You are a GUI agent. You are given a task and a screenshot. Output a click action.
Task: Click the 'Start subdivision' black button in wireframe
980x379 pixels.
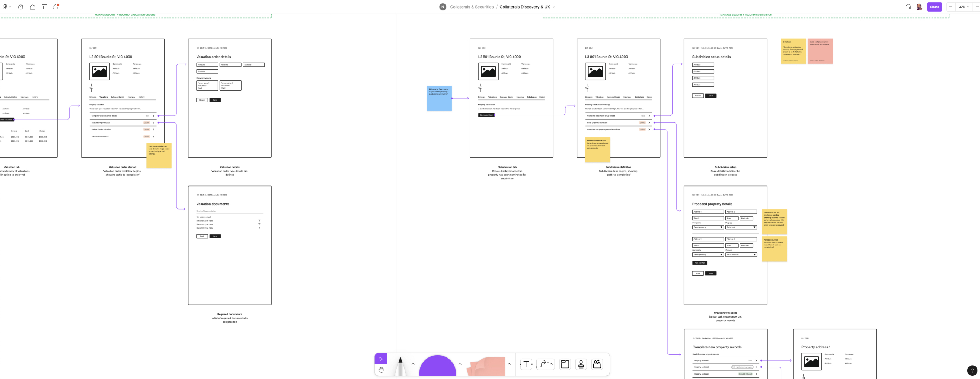point(486,115)
